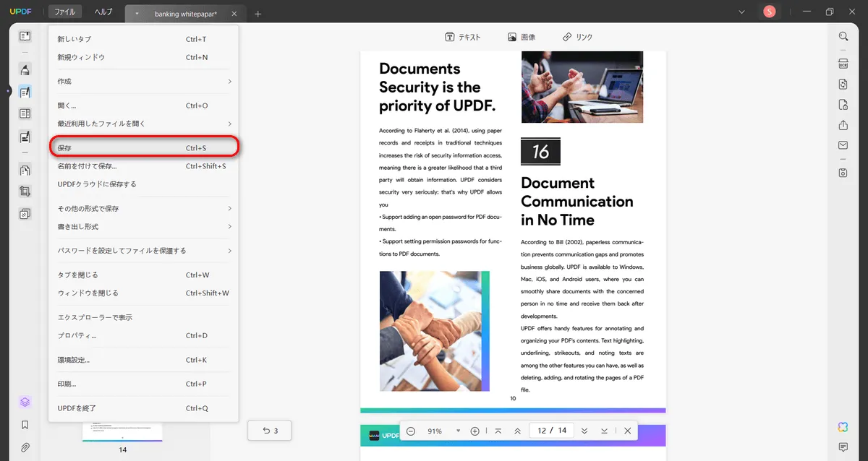Add a new tab with plus button
Screen dimensions: 868x461
258,14
